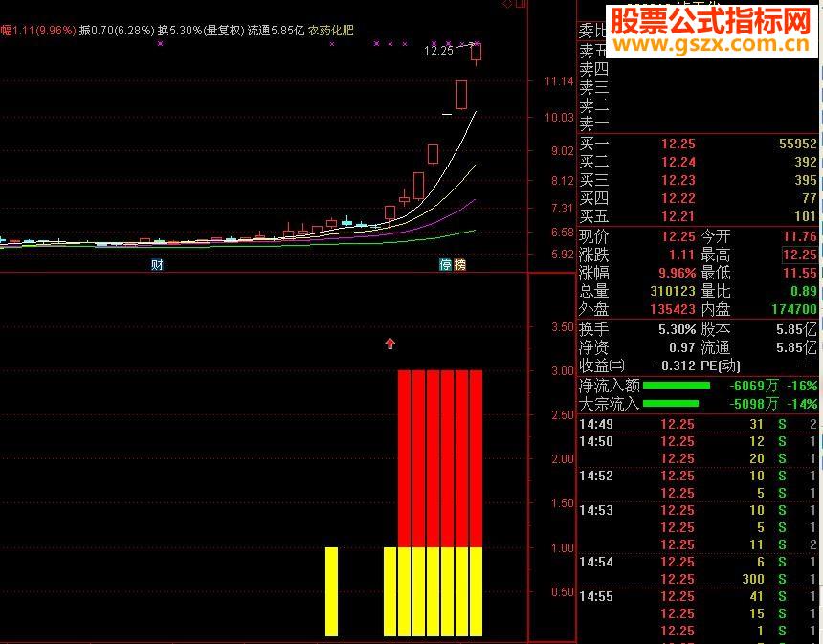Viewport: 823px width, 644px height.
Task: Click the 总量 value 310123
Action: click(673, 291)
